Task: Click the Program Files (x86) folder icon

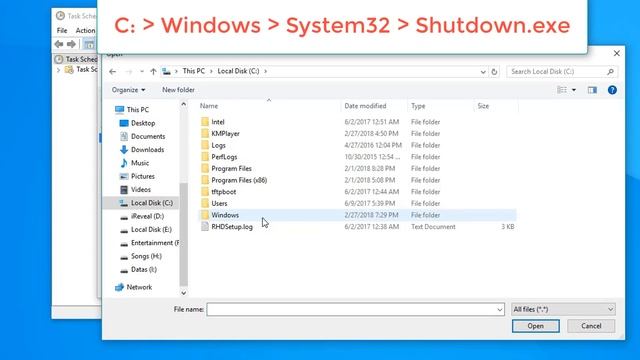Action: 205,180
